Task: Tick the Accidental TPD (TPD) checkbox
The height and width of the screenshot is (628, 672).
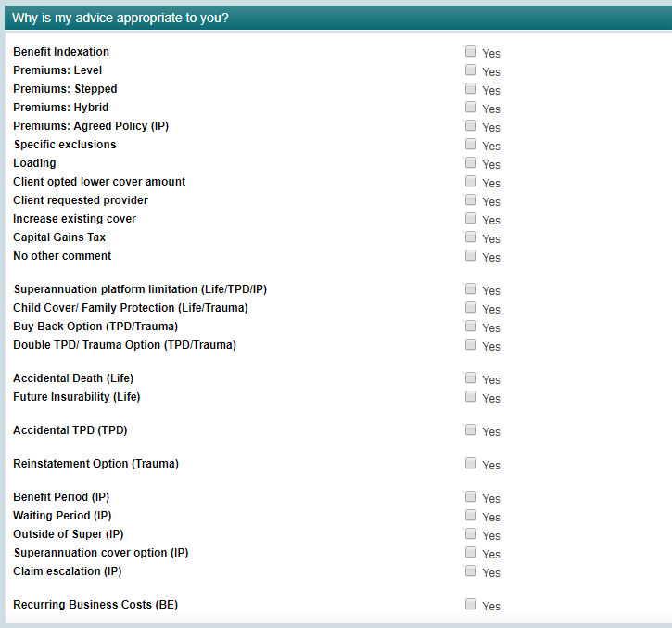Action: tap(471, 429)
